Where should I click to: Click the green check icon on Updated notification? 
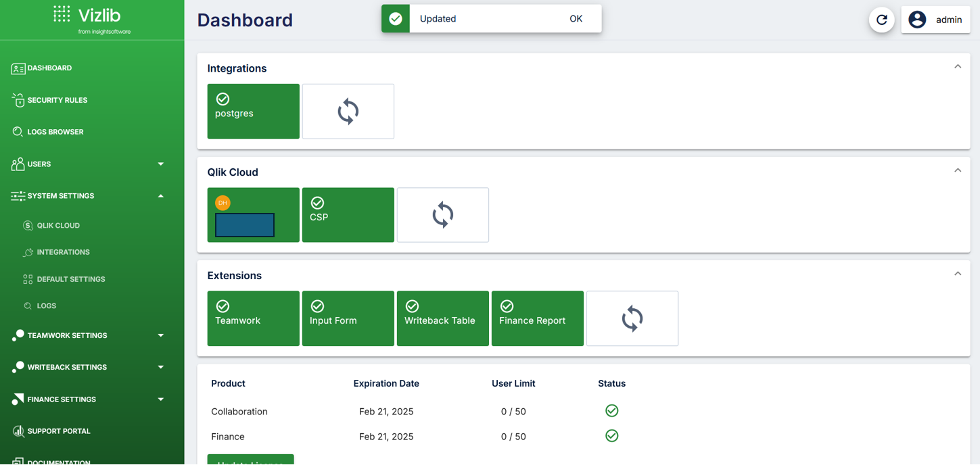click(396, 19)
